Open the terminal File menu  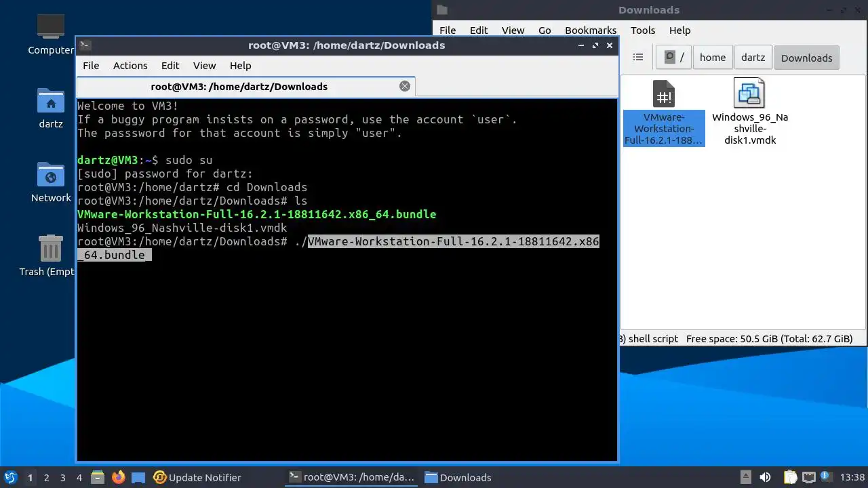91,66
